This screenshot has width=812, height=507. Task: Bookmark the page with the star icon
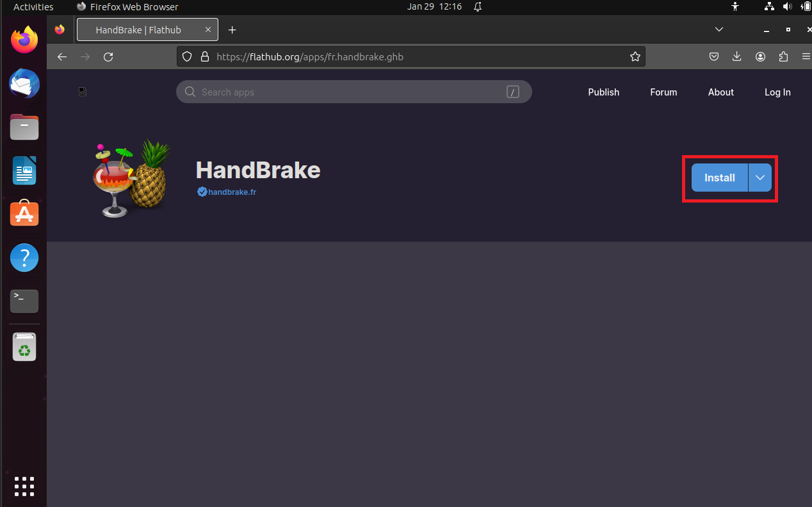tap(635, 56)
